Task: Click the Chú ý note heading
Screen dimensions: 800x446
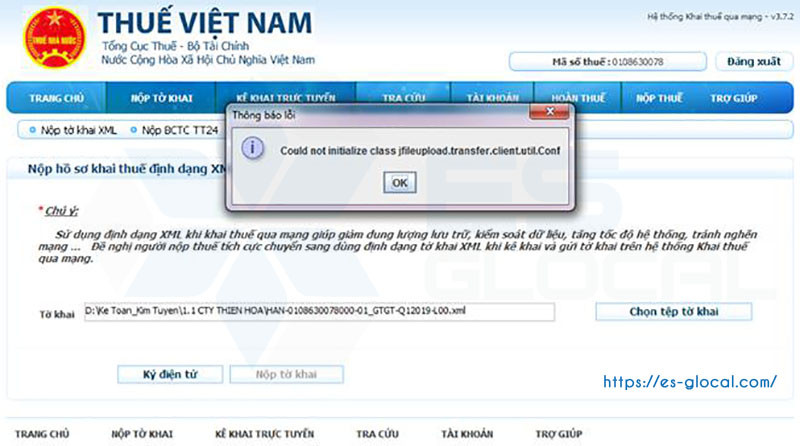Action: click(x=61, y=211)
